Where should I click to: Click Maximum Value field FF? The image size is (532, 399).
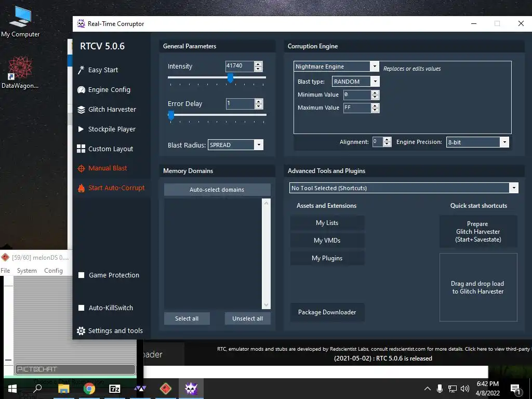coord(357,108)
